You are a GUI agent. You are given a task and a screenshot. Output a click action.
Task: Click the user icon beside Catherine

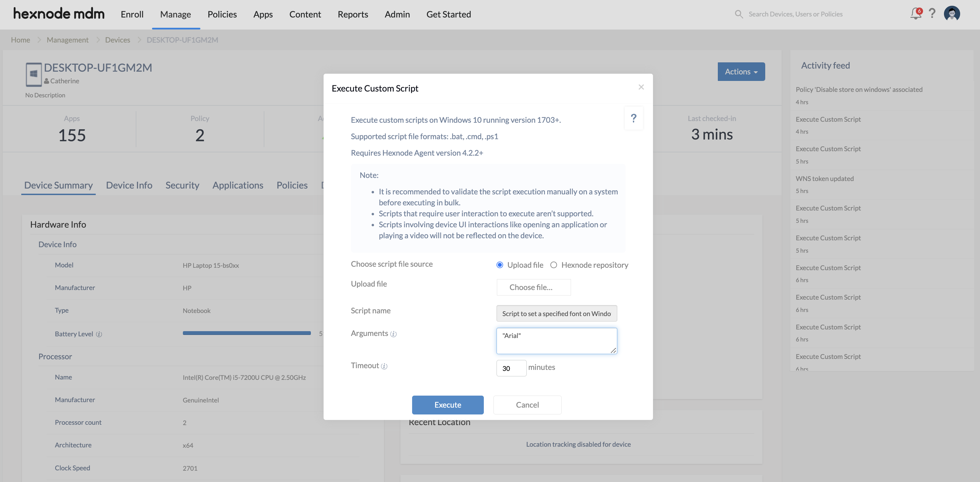click(x=46, y=81)
